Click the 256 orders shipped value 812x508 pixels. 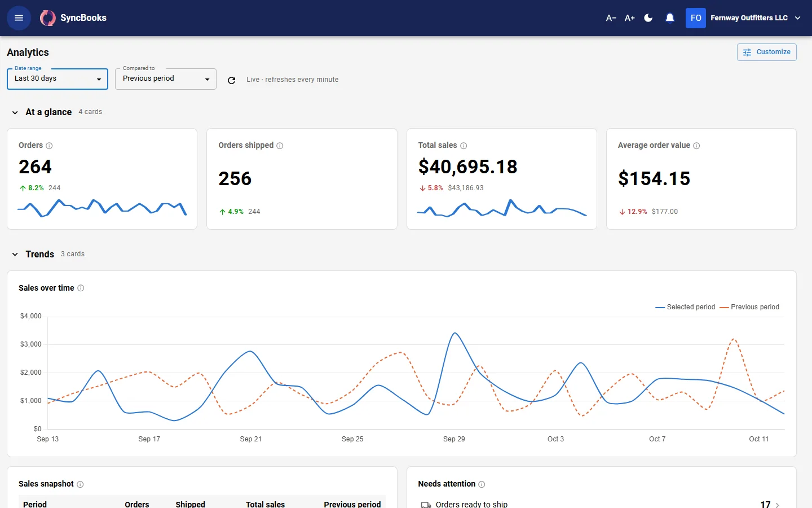[235, 178]
